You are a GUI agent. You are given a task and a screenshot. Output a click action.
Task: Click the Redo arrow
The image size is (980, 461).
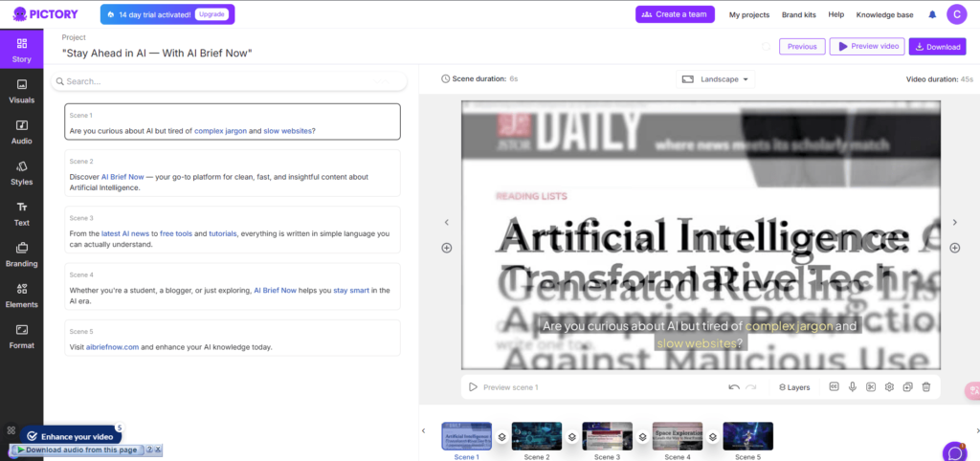point(750,387)
